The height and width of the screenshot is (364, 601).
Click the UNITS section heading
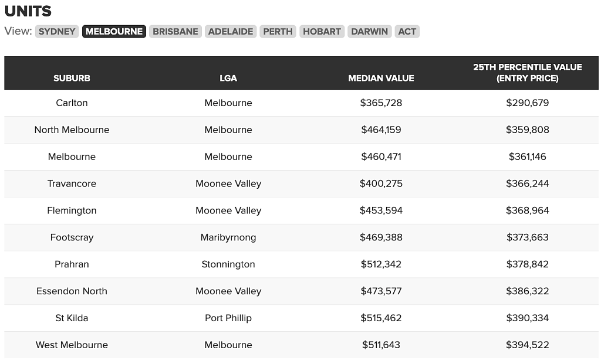coord(28,11)
